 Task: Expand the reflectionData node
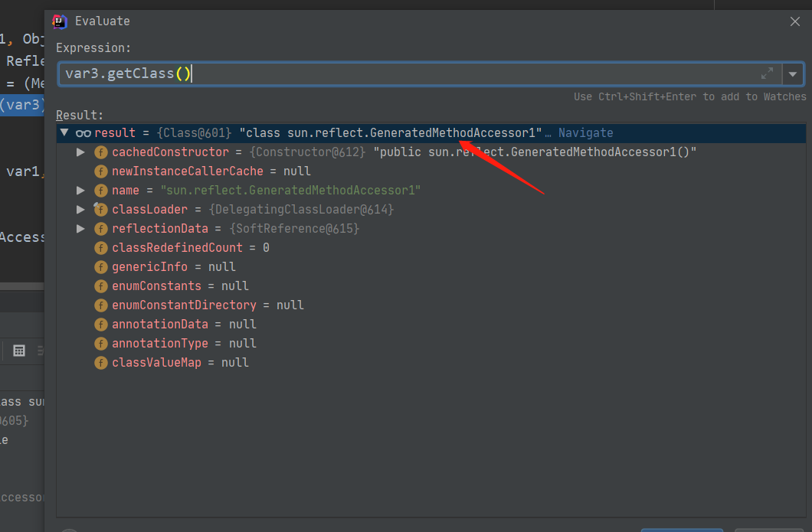80,229
